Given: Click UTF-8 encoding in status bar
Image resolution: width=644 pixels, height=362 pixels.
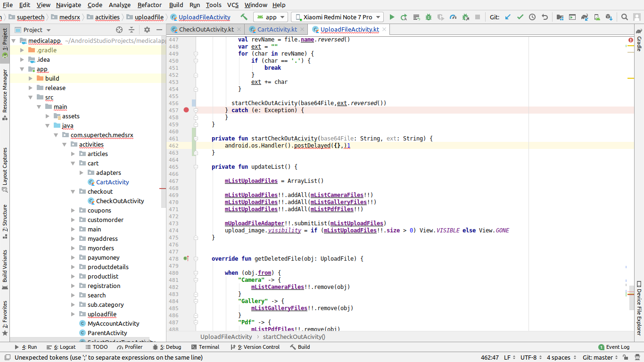Looking at the screenshot, I should pos(531,357).
